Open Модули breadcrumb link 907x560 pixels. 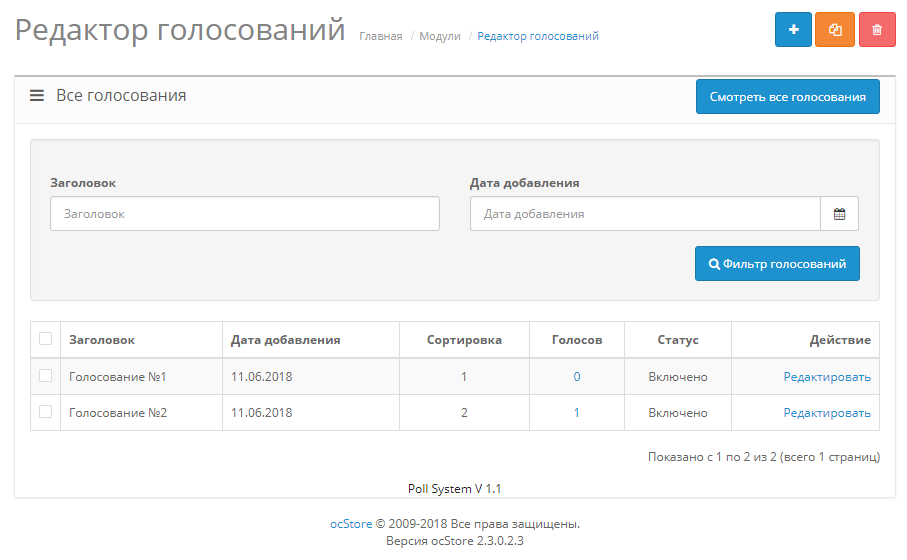tap(440, 36)
